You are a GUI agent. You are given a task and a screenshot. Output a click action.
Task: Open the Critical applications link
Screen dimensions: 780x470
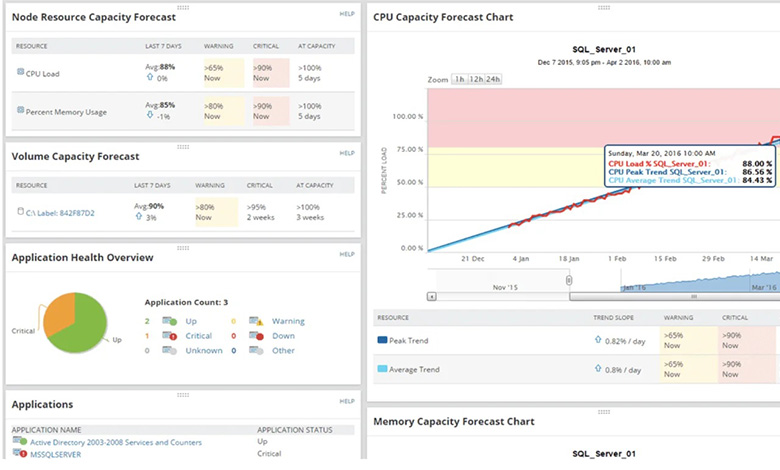(198, 336)
